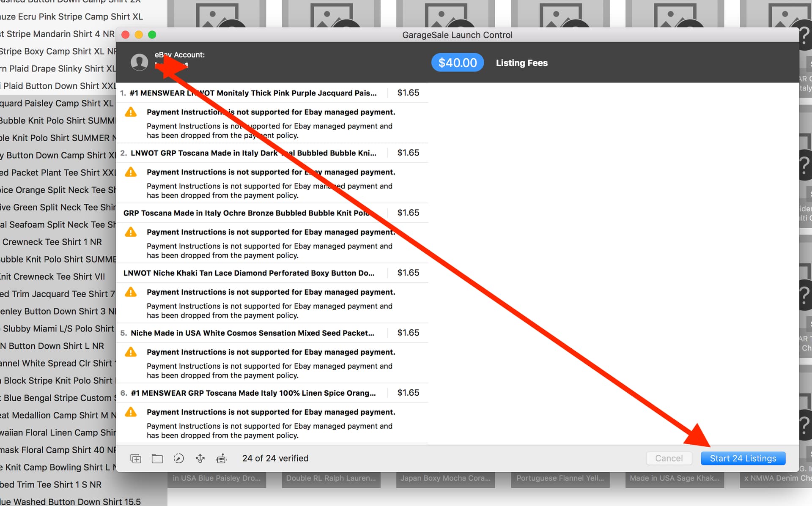The height and width of the screenshot is (506, 812).
Task: Click the robot automation icon in footer
Action: coord(221,458)
